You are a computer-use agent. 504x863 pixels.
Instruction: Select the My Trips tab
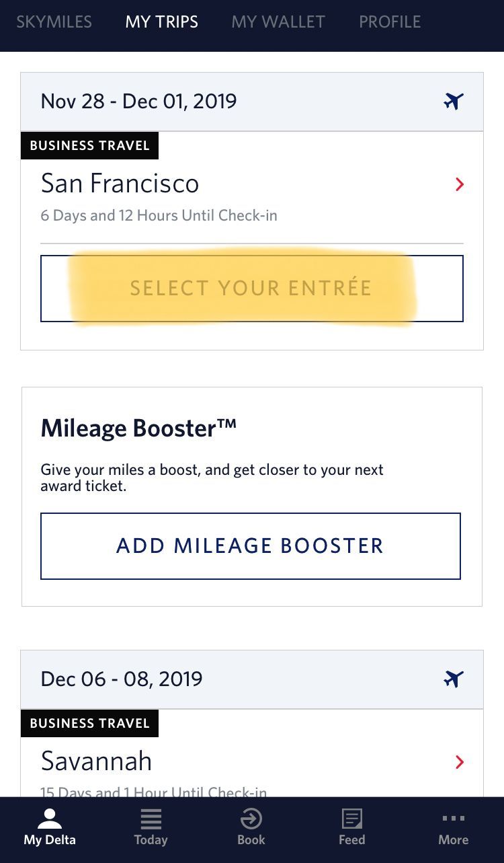pos(161,22)
